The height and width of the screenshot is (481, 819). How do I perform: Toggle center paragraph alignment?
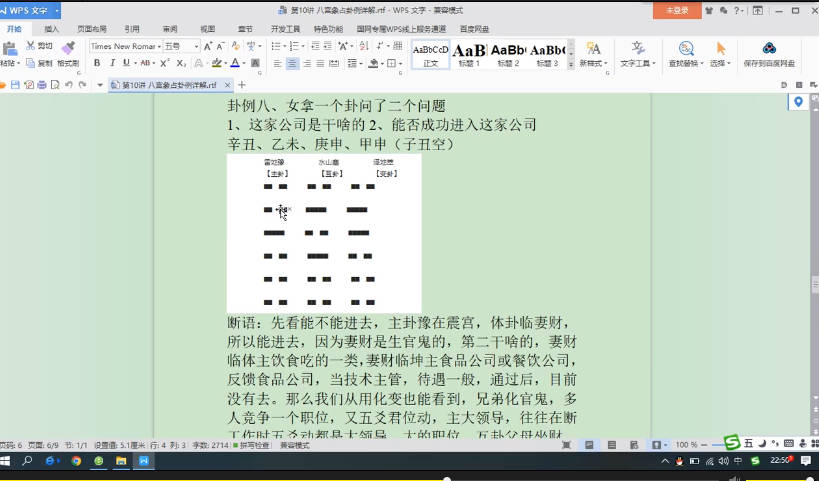(x=292, y=63)
